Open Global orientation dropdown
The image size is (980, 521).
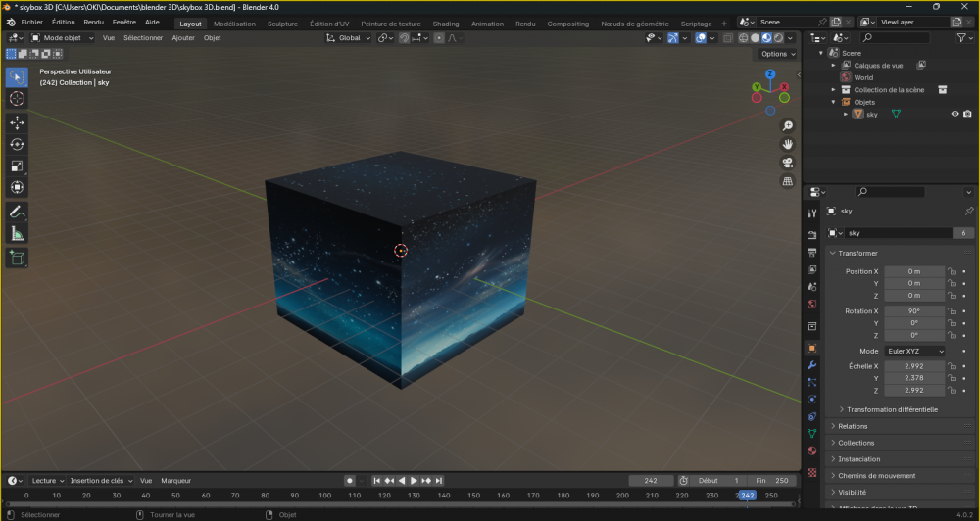(x=349, y=38)
